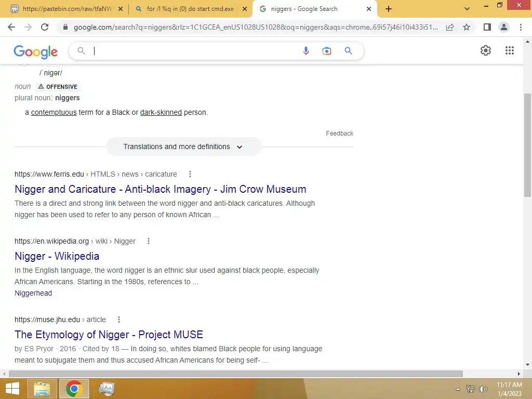
Task: Open options for the en.wikipedia.org result
Action: pos(148,241)
